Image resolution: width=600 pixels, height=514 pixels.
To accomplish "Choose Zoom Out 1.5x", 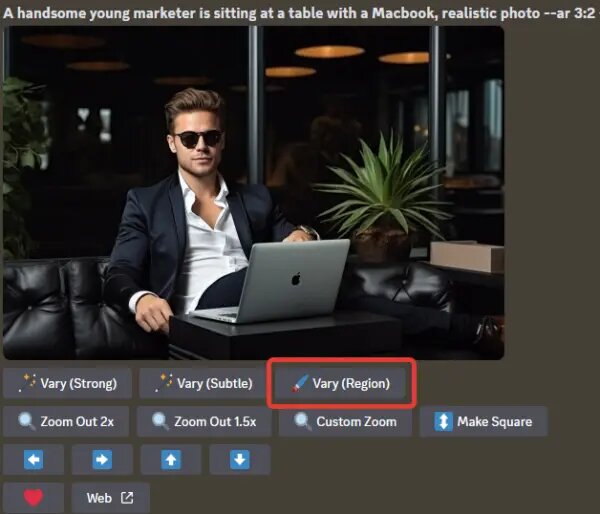I will [x=204, y=421].
